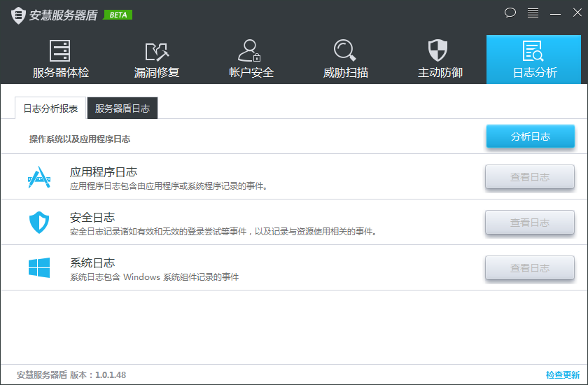Switch to the 日志分析报表 tab
This screenshot has height=385, width=588.
pos(50,108)
